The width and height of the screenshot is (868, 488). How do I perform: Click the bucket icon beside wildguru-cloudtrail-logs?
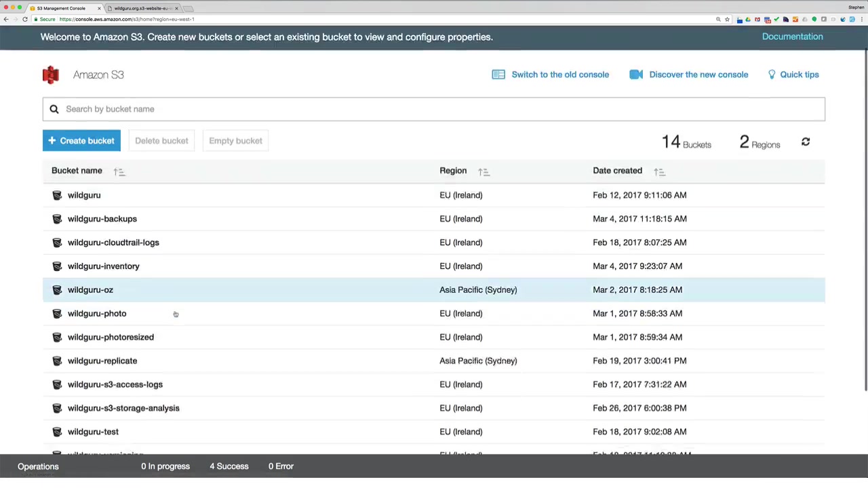click(x=57, y=243)
